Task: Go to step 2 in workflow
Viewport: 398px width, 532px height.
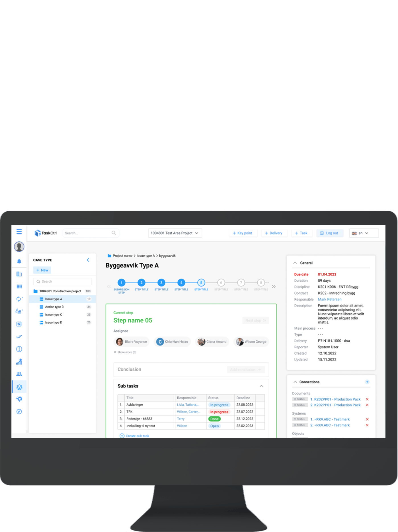Action: point(141,283)
